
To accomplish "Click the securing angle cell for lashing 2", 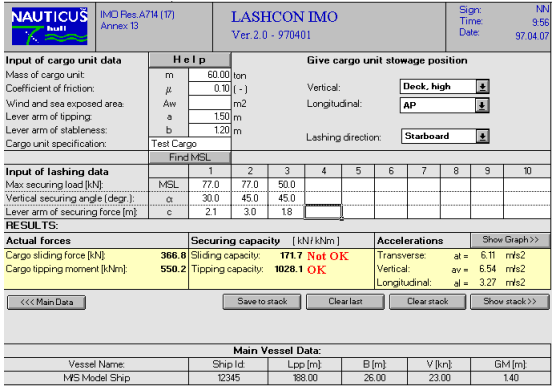I will pyautogui.click(x=250, y=198).
